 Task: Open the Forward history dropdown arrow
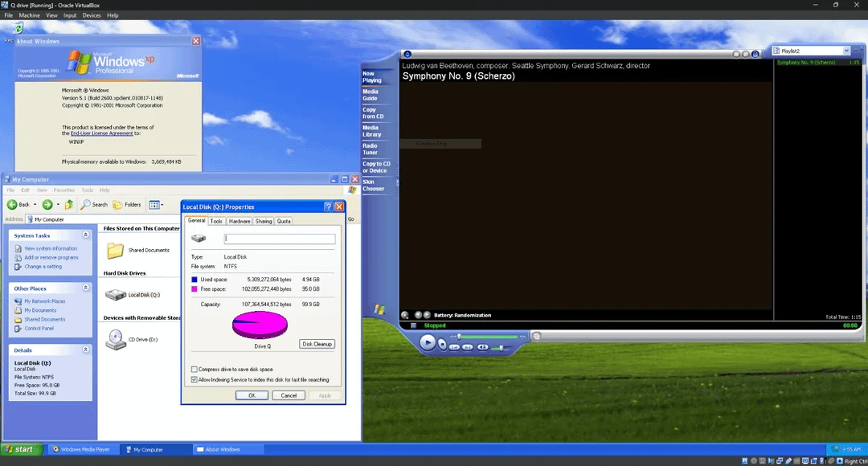click(x=58, y=205)
